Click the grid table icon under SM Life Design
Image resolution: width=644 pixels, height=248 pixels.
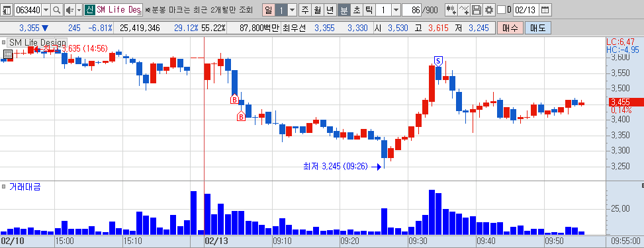point(8,54)
